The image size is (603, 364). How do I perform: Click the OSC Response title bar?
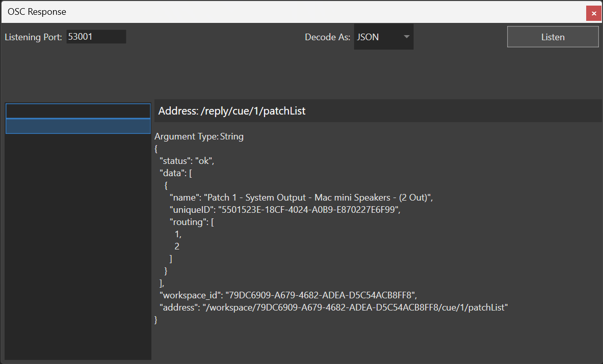click(255, 12)
